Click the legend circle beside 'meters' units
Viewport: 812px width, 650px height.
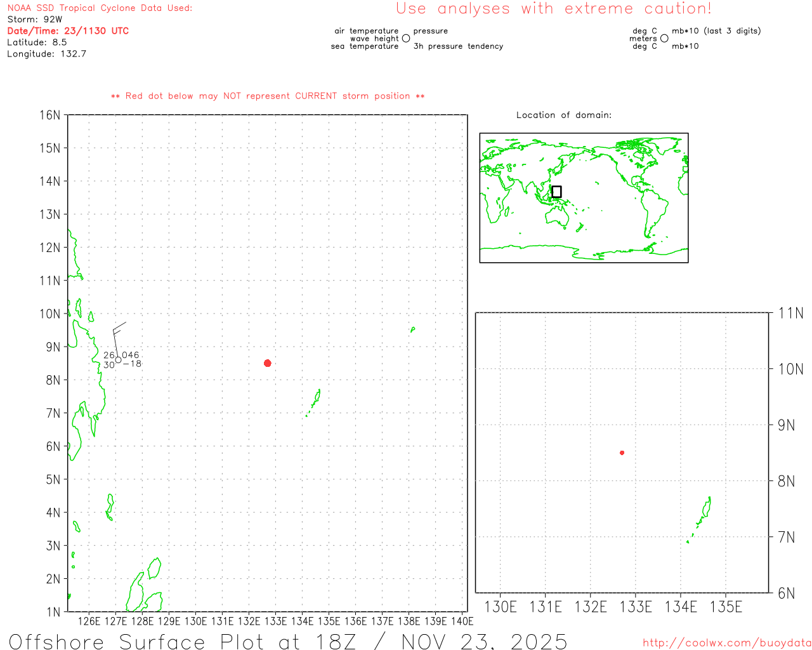point(664,38)
